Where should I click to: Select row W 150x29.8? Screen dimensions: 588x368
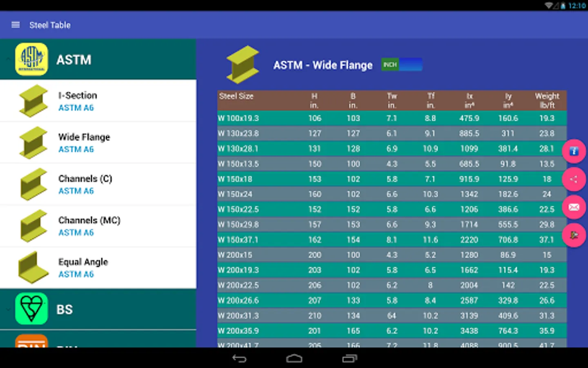392,224
